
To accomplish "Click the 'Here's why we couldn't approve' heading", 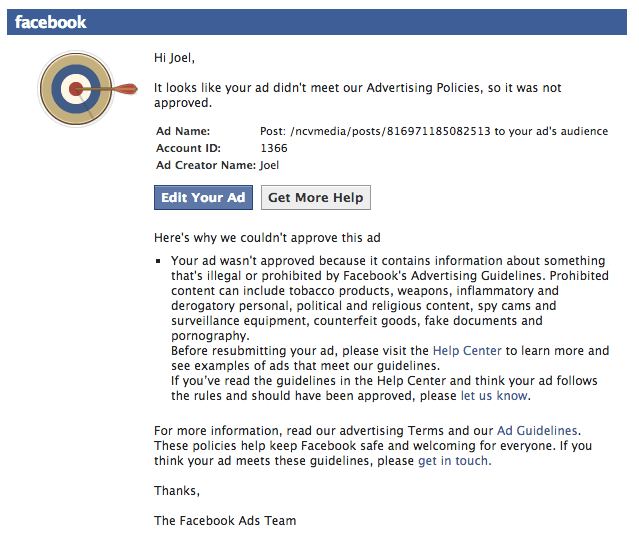I will [x=267, y=238].
